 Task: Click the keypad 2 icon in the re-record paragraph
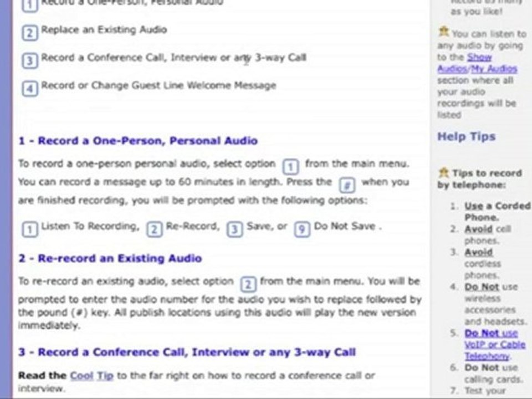[248, 284]
